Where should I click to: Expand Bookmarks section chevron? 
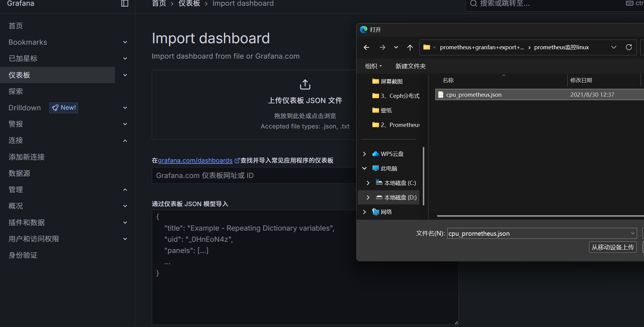[x=125, y=42]
